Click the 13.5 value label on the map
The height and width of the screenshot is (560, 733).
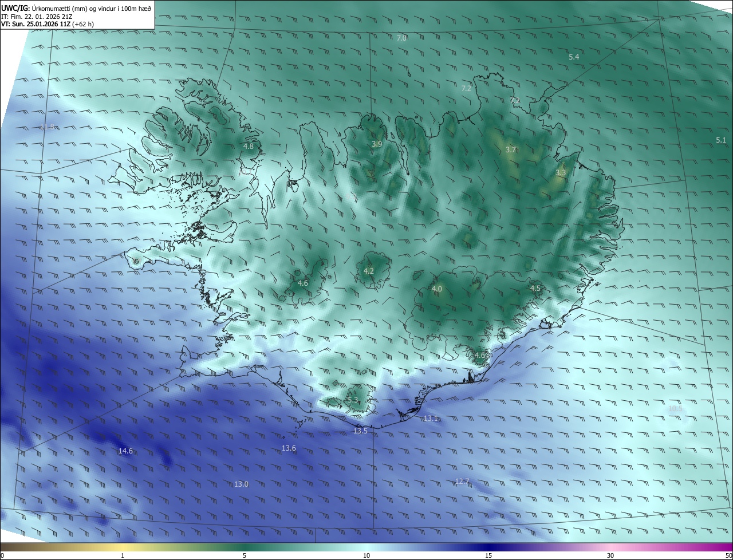tap(360, 431)
